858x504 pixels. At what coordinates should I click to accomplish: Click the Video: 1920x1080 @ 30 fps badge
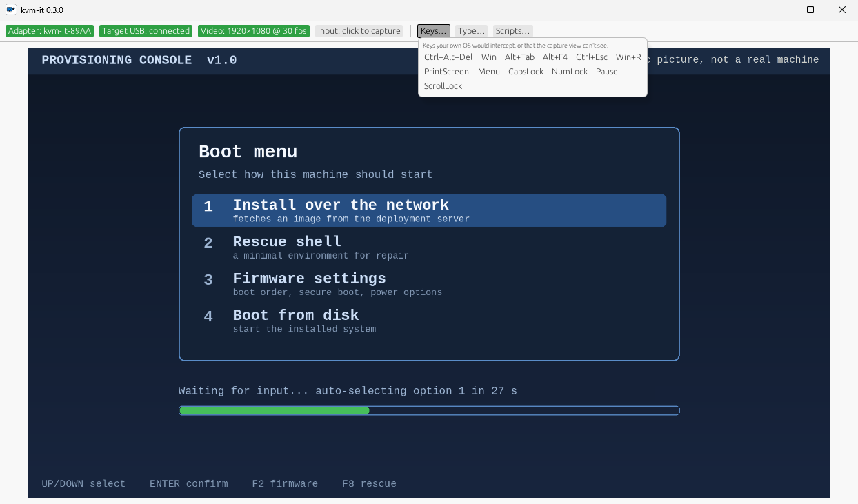(x=254, y=31)
